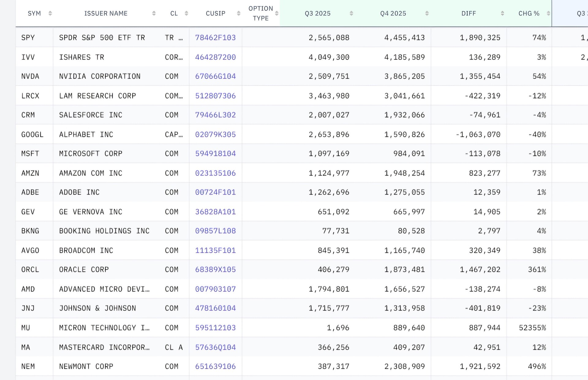
Task: Open NVIDIA CUSIP link 67066G104
Action: tap(215, 76)
